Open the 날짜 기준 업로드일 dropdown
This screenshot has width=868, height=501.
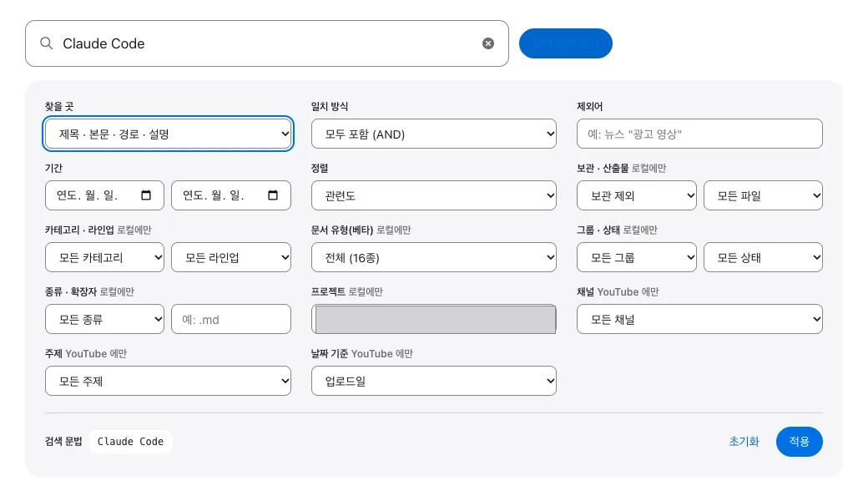click(x=433, y=381)
